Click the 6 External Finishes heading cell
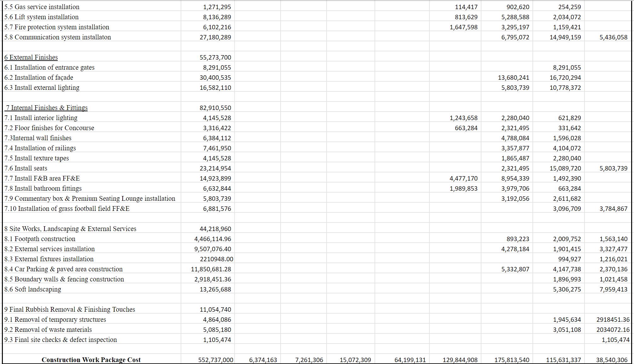This screenshot has height=364, width=634. (31, 57)
